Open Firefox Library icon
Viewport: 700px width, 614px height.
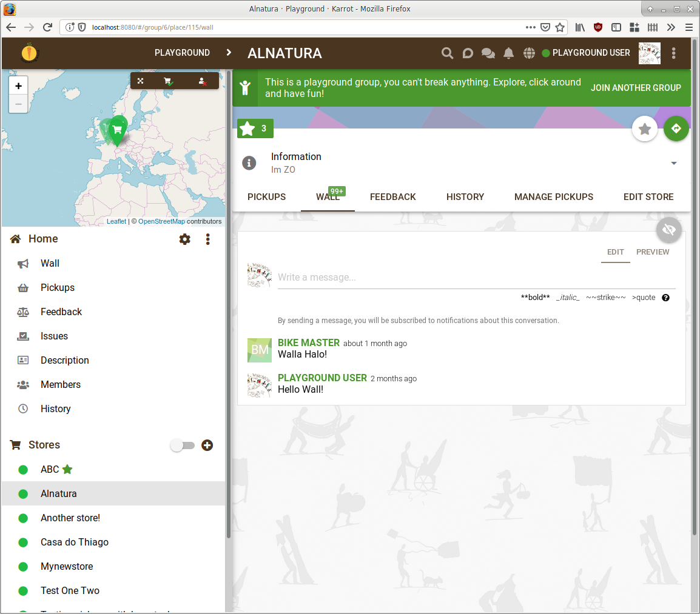pos(580,27)
